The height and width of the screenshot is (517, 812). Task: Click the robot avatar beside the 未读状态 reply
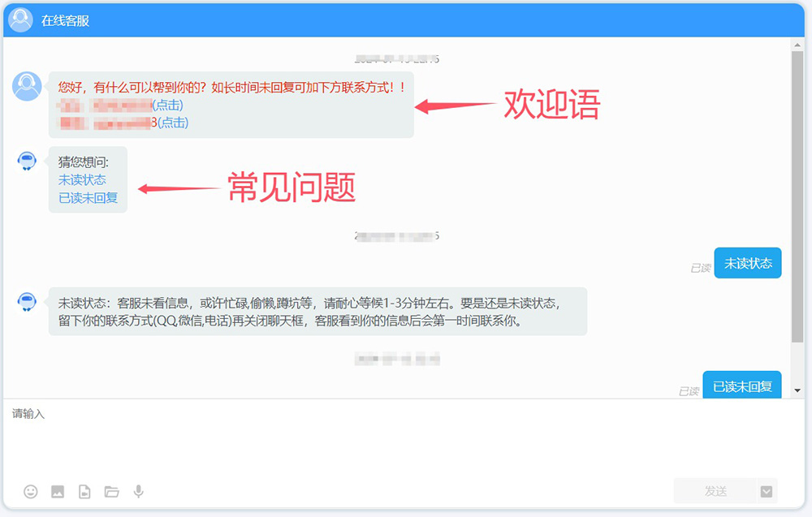tap(27, 302)
